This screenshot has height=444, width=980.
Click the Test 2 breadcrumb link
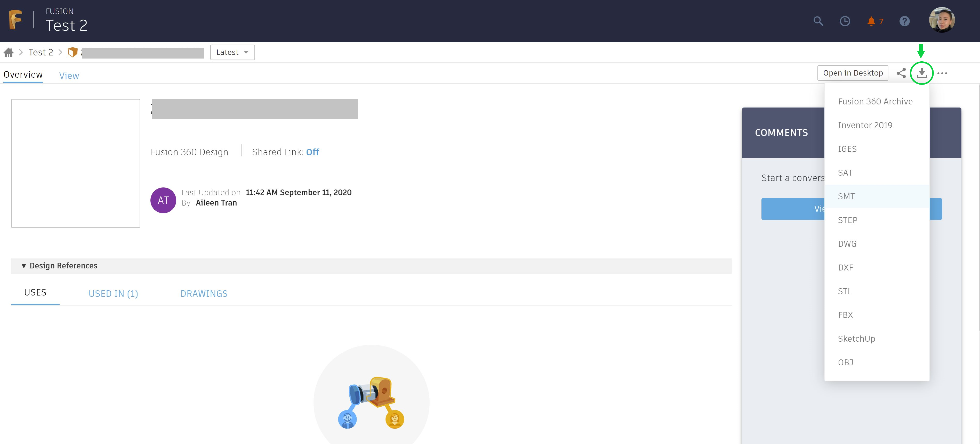[x=41, y=52]
